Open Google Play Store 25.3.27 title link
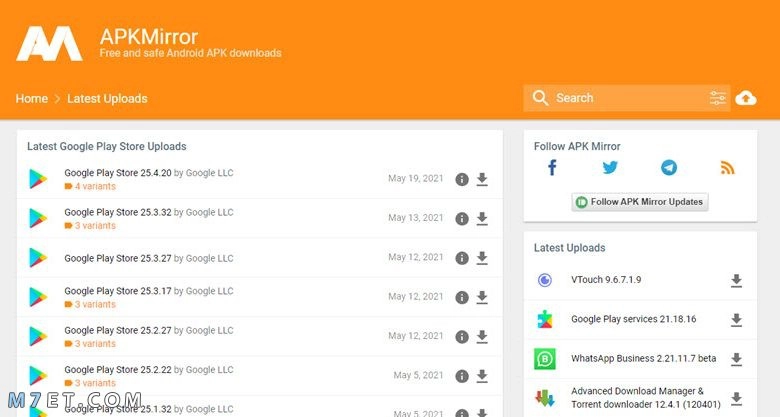 (118, 258)
